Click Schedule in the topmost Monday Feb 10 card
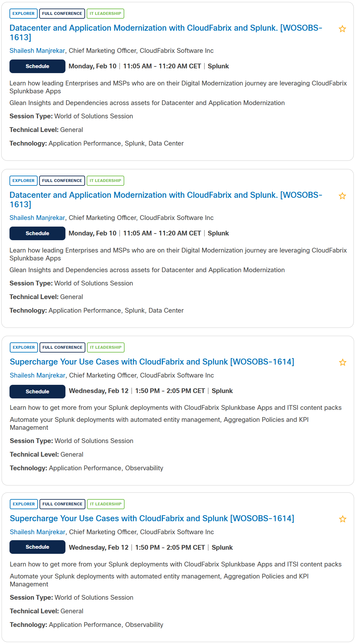The width and height of the screenshot is (356, 644). click(x=37, y=66)
